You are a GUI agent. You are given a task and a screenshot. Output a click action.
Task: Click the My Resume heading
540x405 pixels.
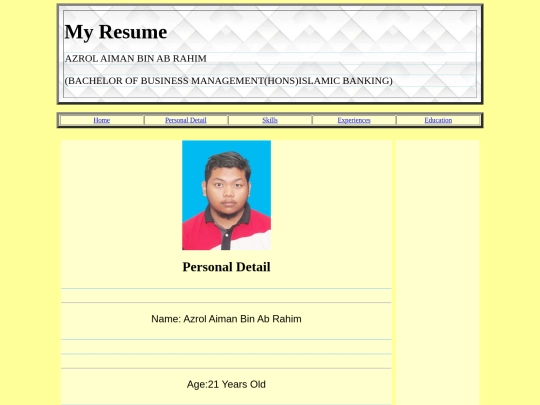point(116,32)
